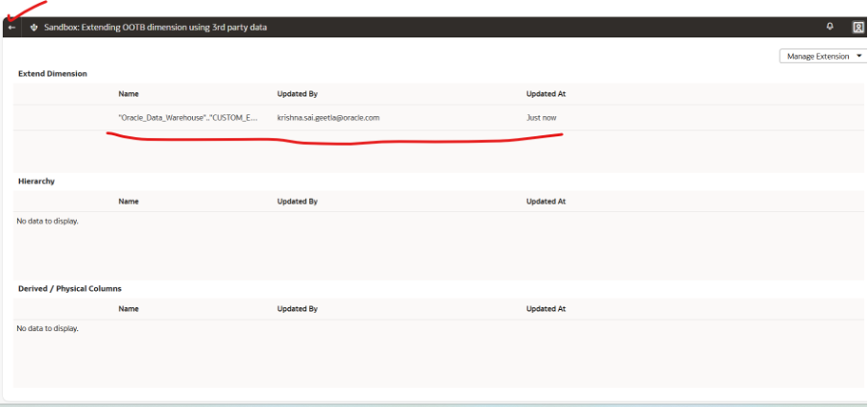Click Updated At header in Derived / Physical Columns
This screenshot has width=868, height=407.
(545, 309)
